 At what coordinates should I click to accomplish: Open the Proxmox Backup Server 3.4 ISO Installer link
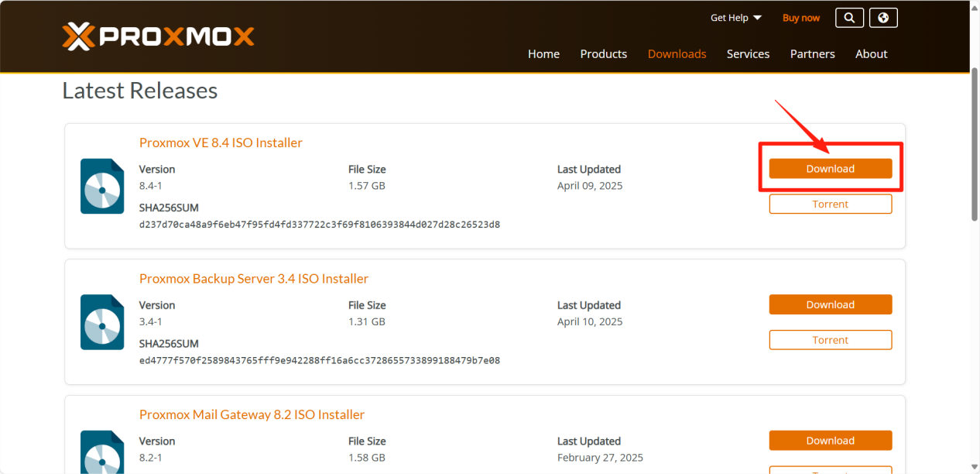coord(254,279)
